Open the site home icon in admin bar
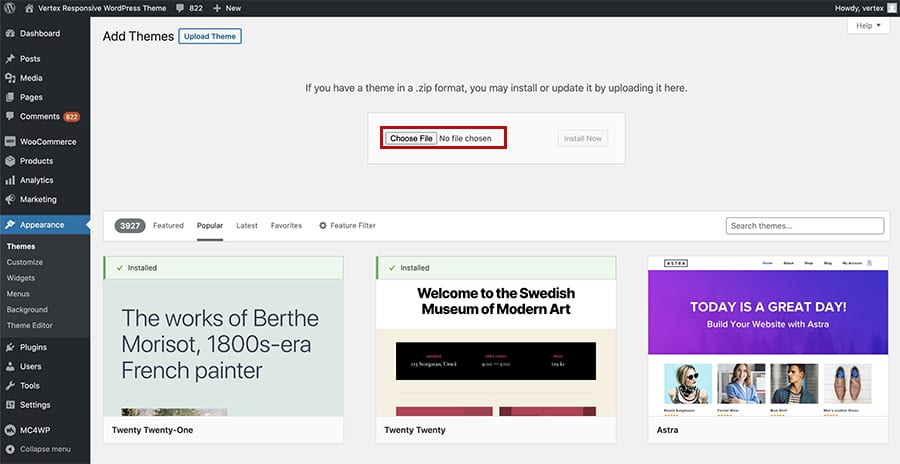This screenshot has width=900, height=464. coord(29,8)
